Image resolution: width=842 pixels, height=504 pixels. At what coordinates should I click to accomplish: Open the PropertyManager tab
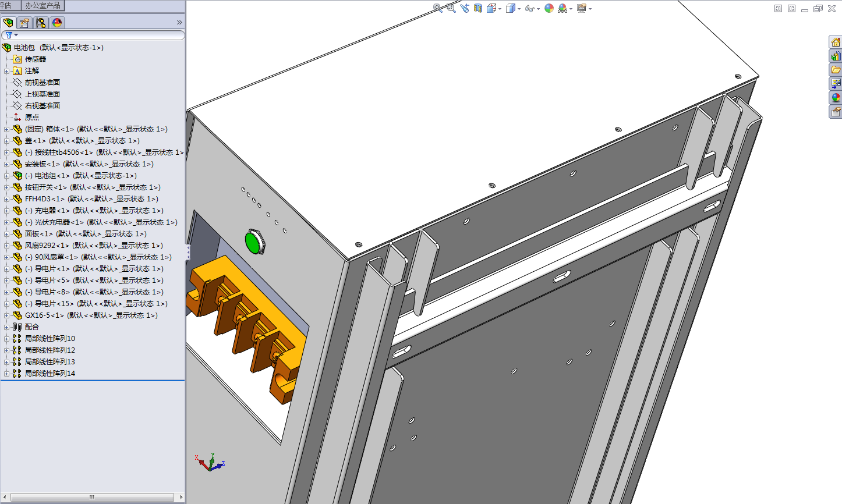(x=24, y=23)
